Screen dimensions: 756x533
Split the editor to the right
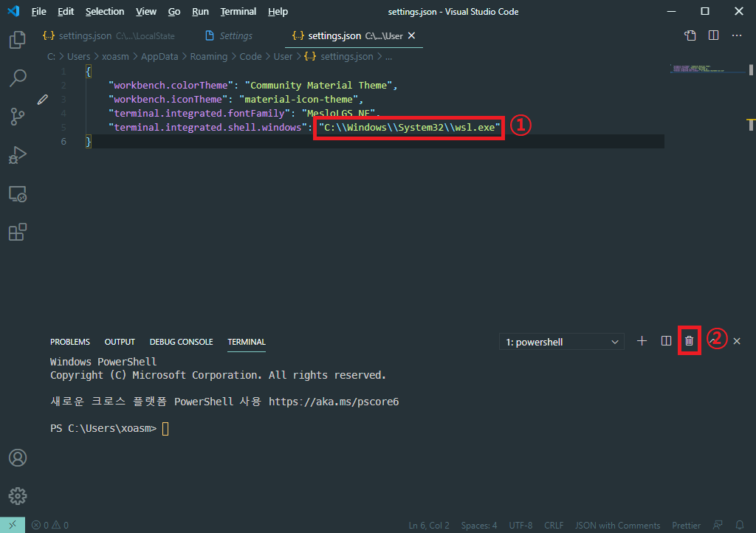[714, 35]
